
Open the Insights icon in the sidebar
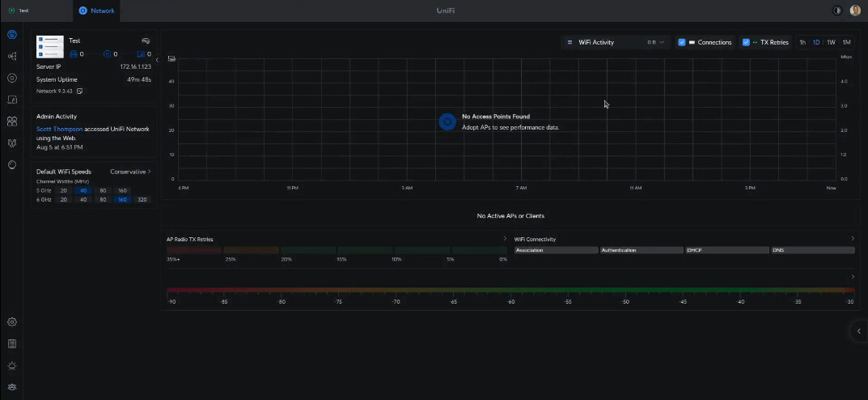pos(12,165)
